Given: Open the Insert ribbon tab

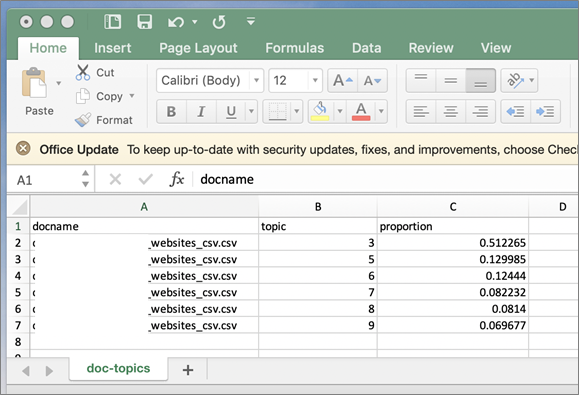Looking at the screenshot, I should tap(113, 48).
